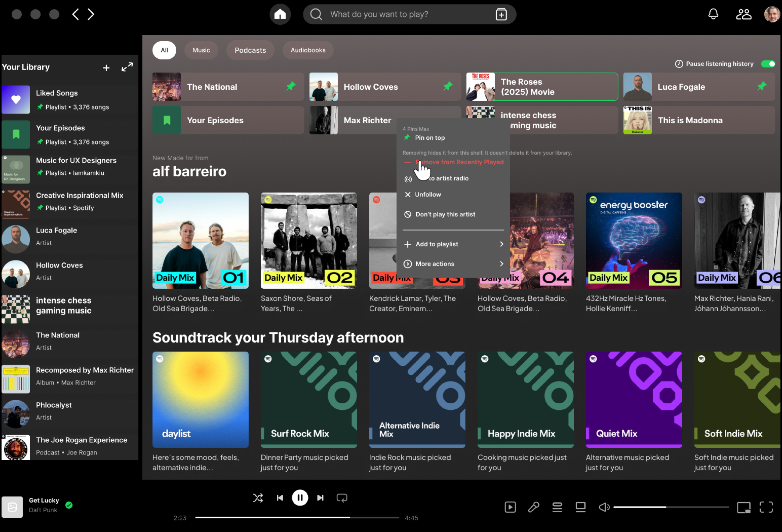The width and height of the screenshot is (782, 532).
Task: Open Music for UX Designers playlist
Action: pyautogui.click(x=70, y=169)
